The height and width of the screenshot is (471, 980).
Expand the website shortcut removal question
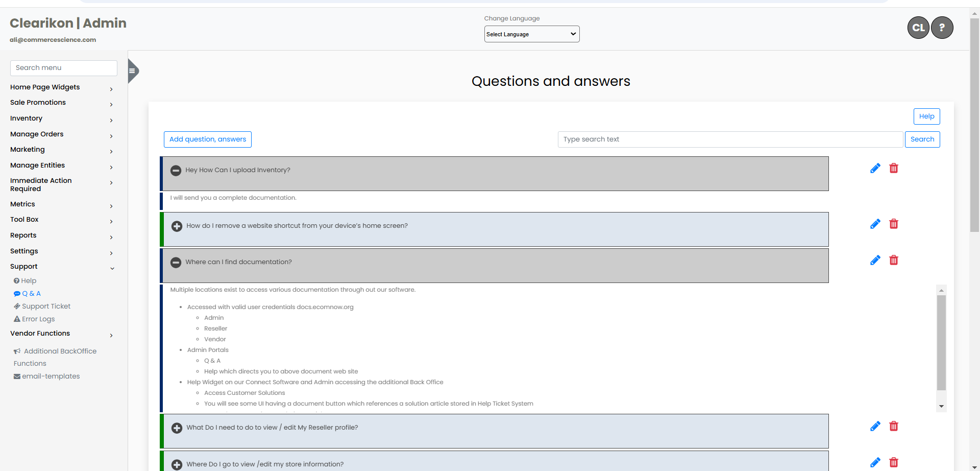(x=177, y=226)
